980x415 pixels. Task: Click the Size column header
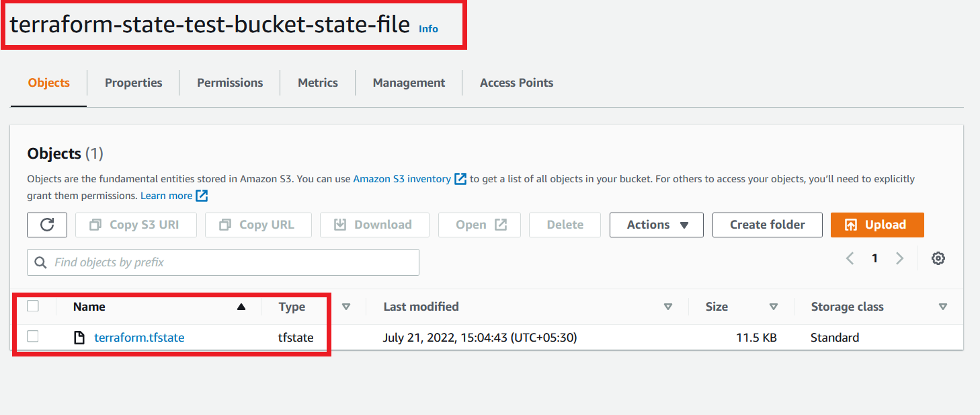(x=717, y=307)
